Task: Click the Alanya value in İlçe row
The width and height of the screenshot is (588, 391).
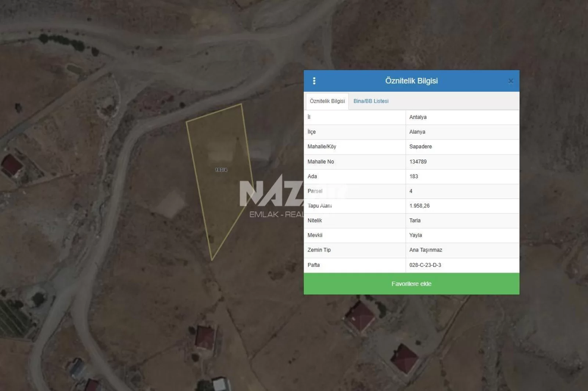Action: 417,132
